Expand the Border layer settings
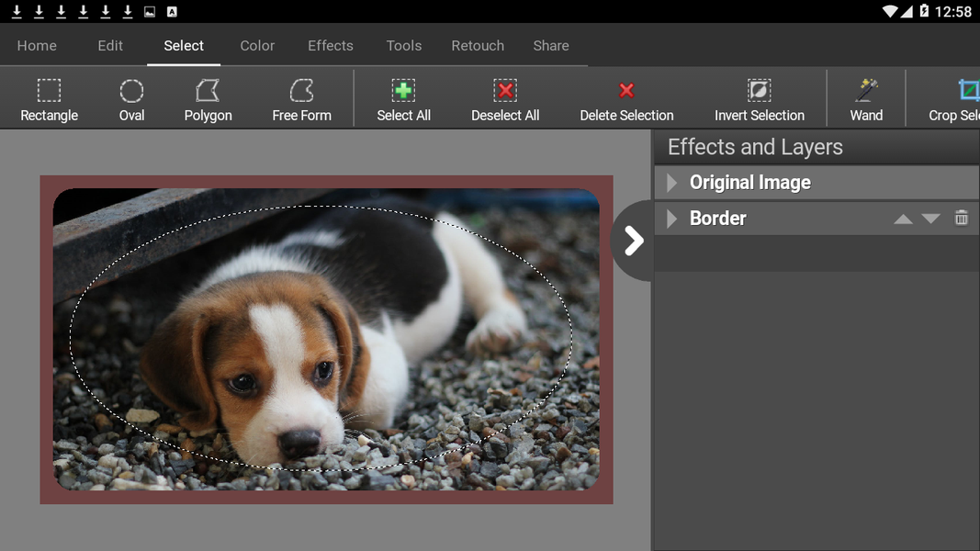 (x=670, y=218)
